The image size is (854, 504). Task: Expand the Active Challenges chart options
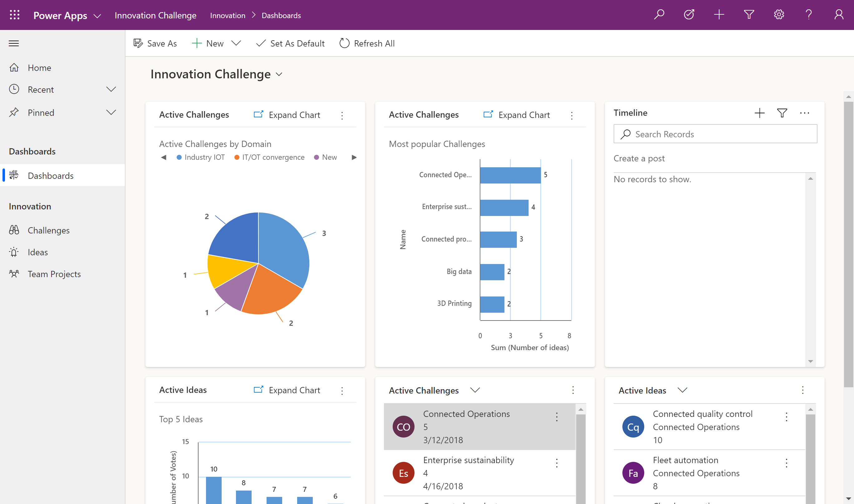(x=343, y=115)
